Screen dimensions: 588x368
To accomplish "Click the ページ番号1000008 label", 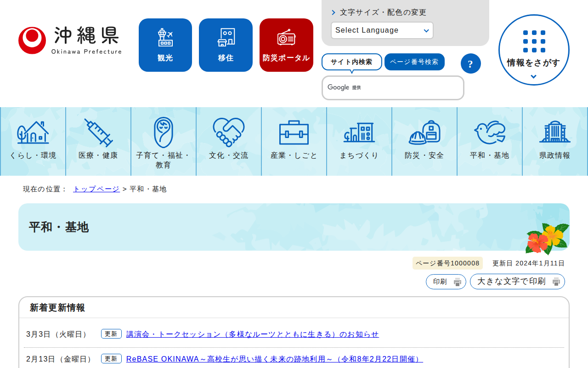I will pyautogui.click(x=448, y=263).
